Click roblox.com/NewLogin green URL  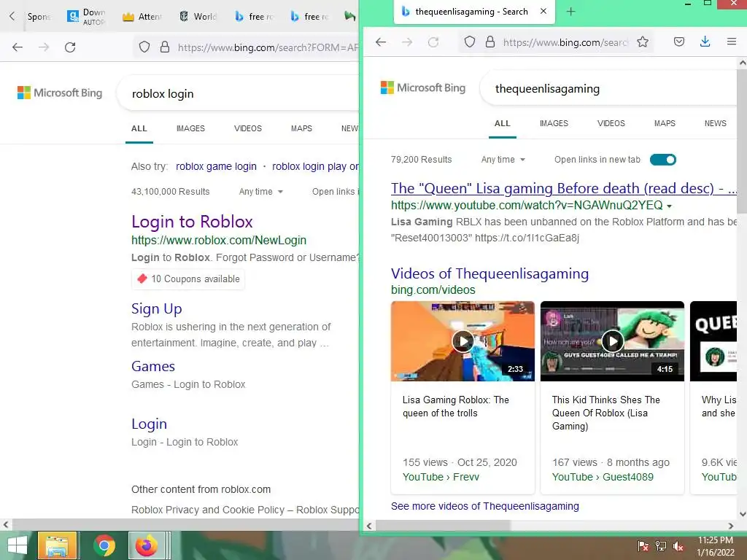(219, 240)
